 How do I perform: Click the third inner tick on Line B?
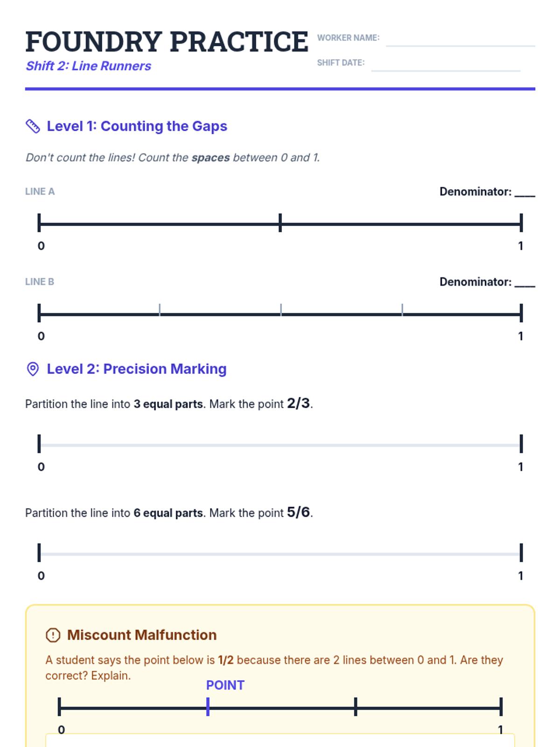pyautogui.click(x=402, y=310)
